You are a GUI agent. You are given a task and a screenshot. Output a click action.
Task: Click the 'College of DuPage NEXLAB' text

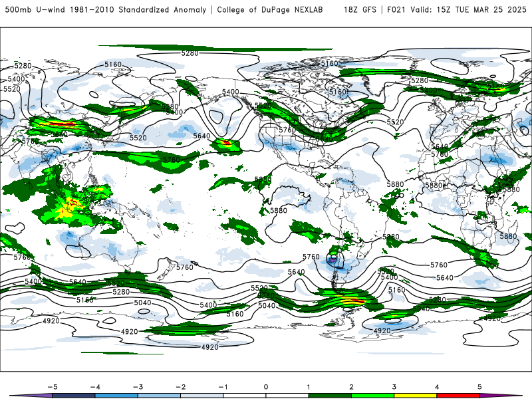[270, 10]
